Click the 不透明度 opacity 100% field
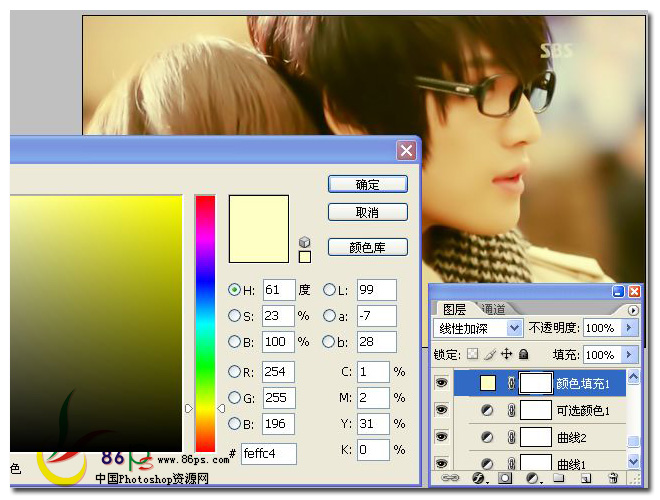The width and height of the screenshot is (660, 500). (602, 328)
